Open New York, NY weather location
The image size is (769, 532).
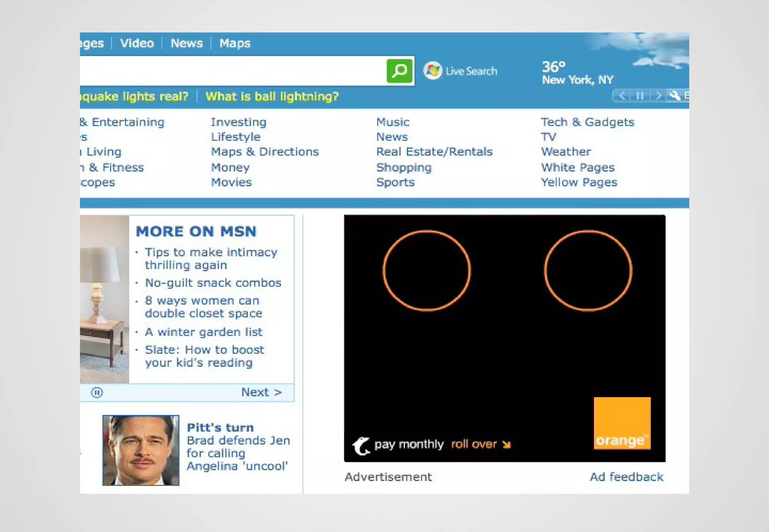coord(577,80)
